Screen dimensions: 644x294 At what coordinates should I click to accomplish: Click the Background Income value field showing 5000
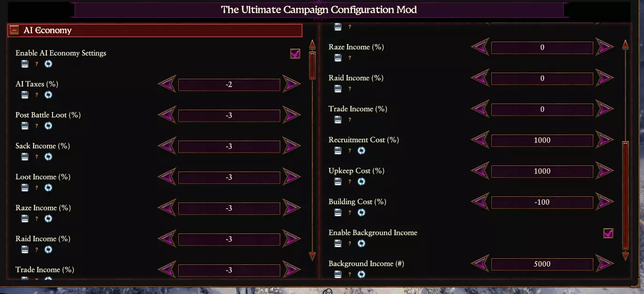pos(542,264)
